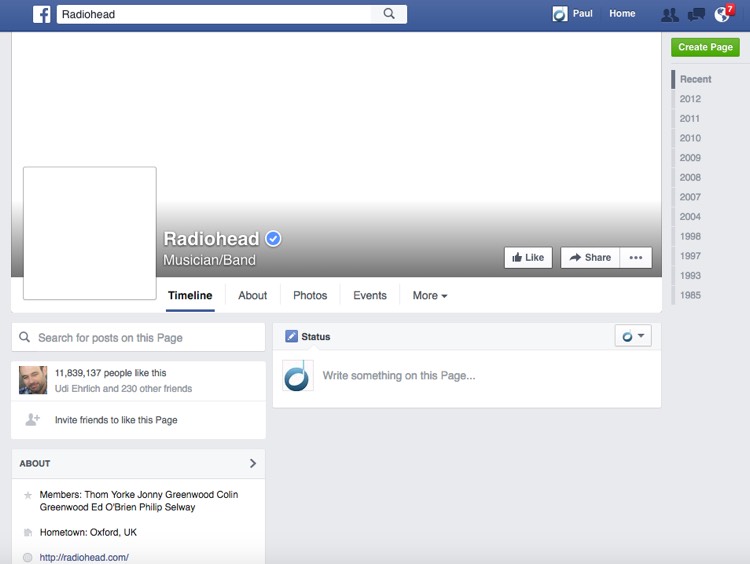Viewport: 750px width, 564px height.
Task: Jump to 2010 in timeline navigator
Action: 690,138
